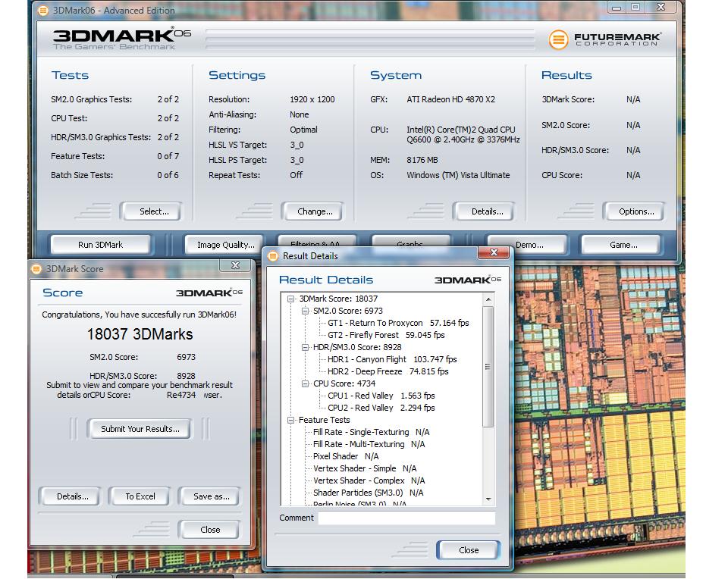Select HDR1 - Canyon Flight row
This screenshot has height=579, width=728.
click(x=392, y=359)
